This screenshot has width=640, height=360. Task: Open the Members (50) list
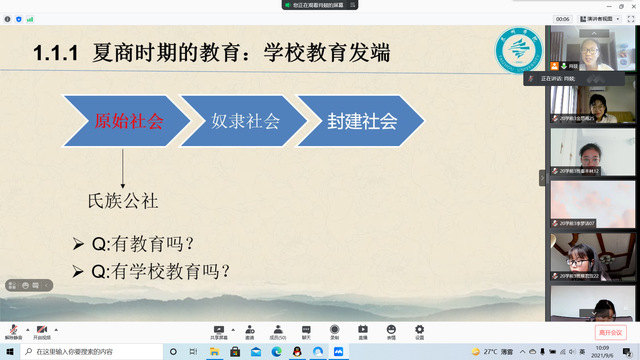point(278,332)
